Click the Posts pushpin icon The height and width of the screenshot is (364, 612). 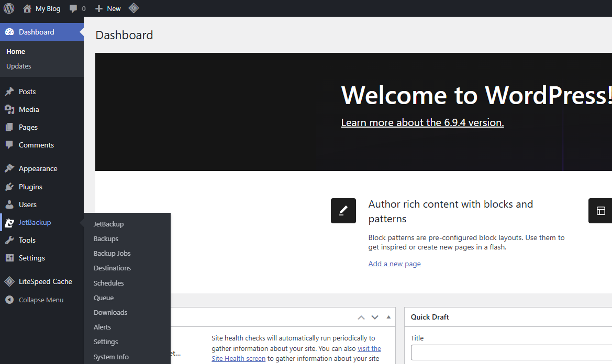[9, 92]
